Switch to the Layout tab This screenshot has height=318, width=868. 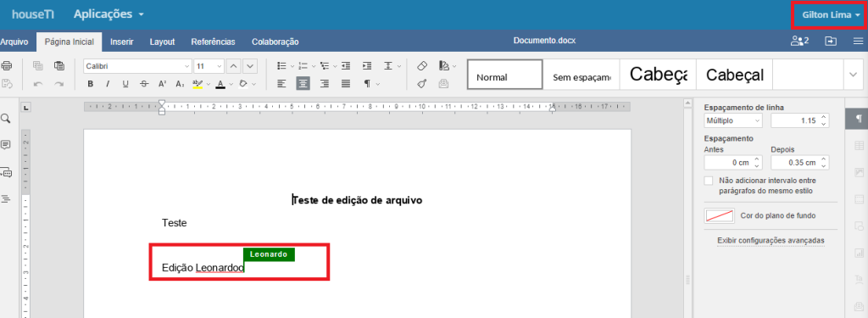(162, 42)
